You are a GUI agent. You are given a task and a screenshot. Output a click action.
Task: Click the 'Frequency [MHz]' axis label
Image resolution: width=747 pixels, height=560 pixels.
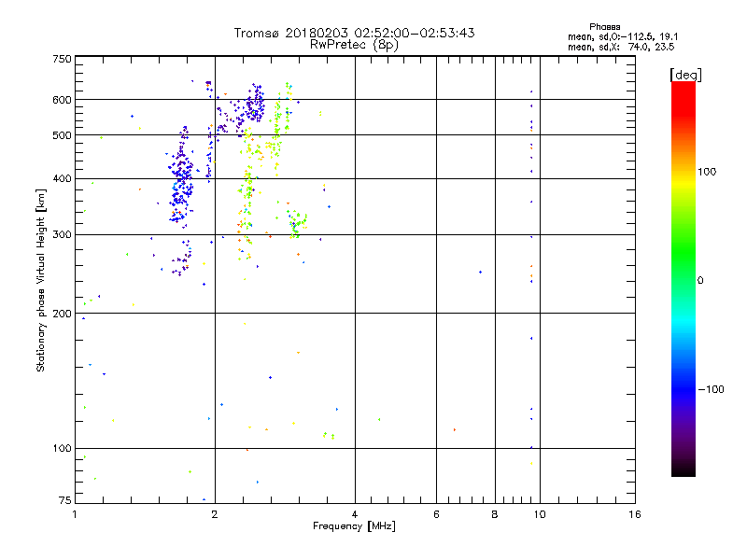click(354, 526)
